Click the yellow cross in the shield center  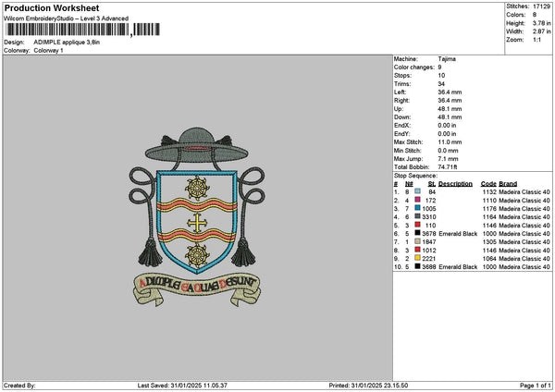click(x=197, y=223)
